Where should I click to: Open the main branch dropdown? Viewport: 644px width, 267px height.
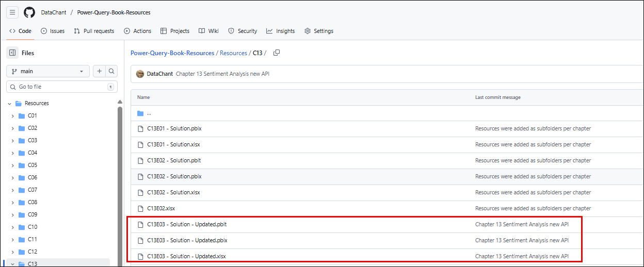47,71
